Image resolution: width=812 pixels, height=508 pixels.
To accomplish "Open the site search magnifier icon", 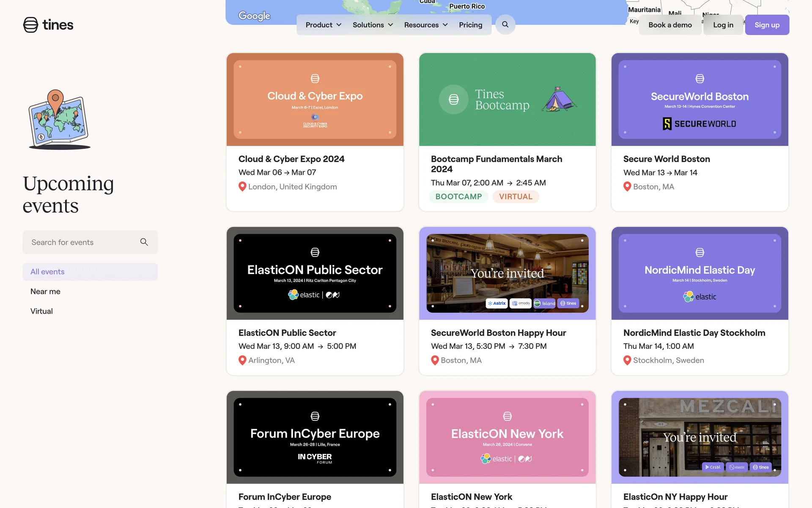I will [505, 25].
